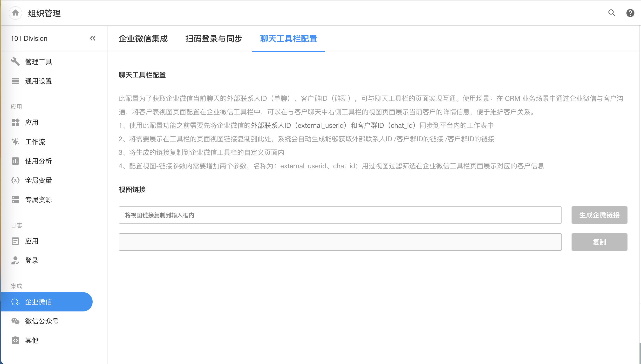
Task: Select the 聊天工具栏配置 tab
Action: (288, 39)
